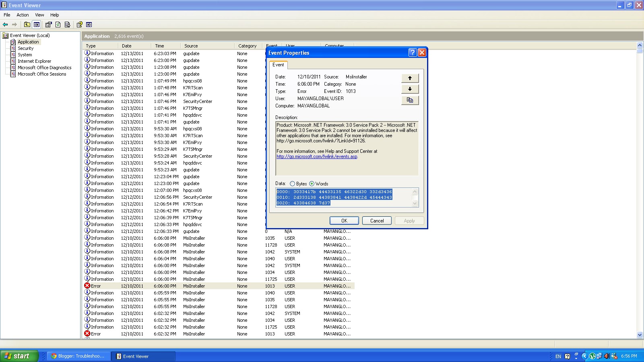Image resolution: width=644 pixels, height=362 pixels.
Task: Switch to the Blogger: Troubleshoo… taskbar button
Action: pos(79,356)
